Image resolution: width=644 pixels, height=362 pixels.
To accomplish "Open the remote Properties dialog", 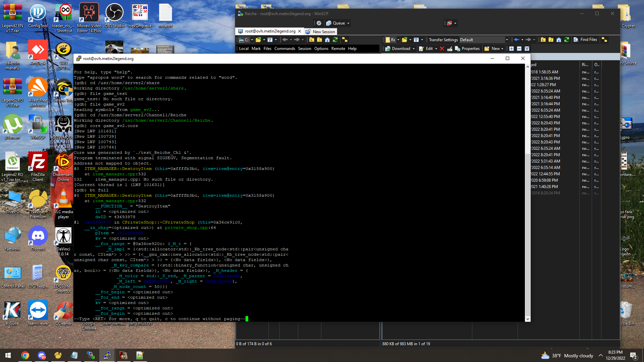I will [467, 49].
